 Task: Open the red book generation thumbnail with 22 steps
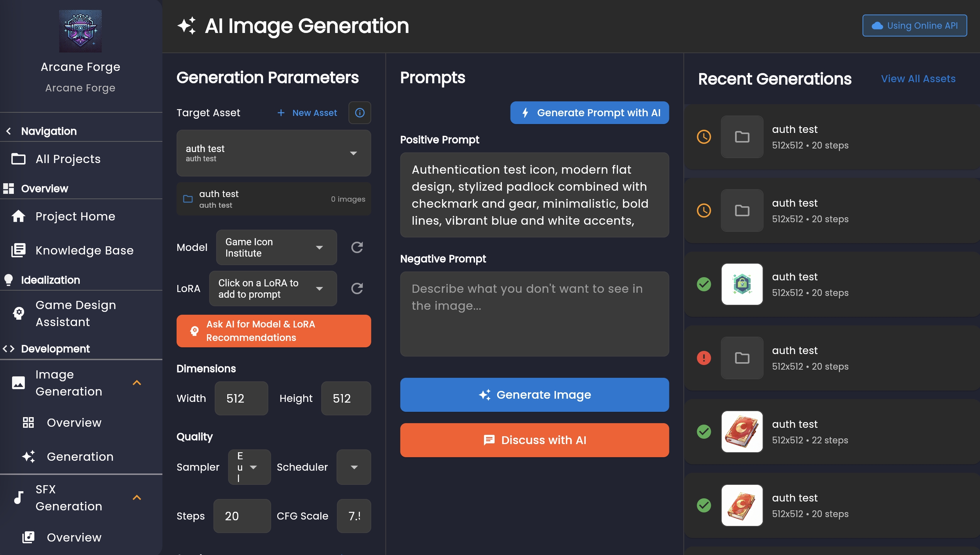(x=741, y=432)
